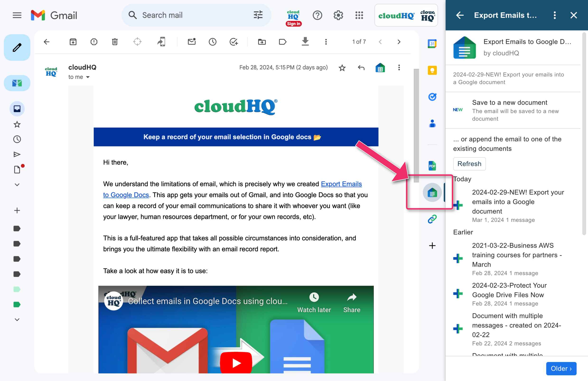The image size is (588, 381).
Task: Go back to inbox arrow
Action: point(47,42)
